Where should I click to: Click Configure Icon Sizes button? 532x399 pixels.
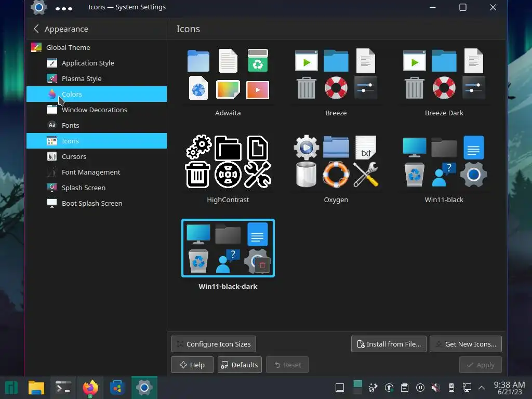[214, 344]
